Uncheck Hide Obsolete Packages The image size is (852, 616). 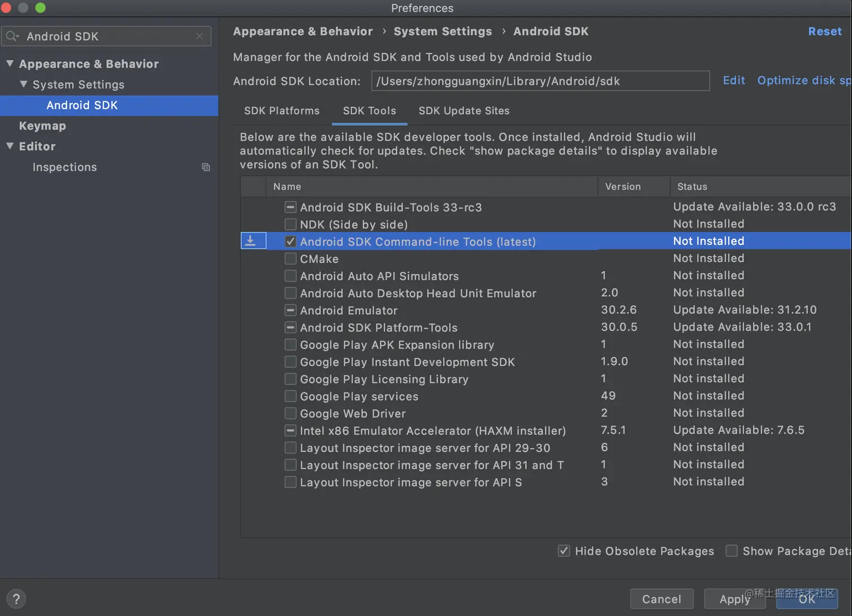click(563, 551)
